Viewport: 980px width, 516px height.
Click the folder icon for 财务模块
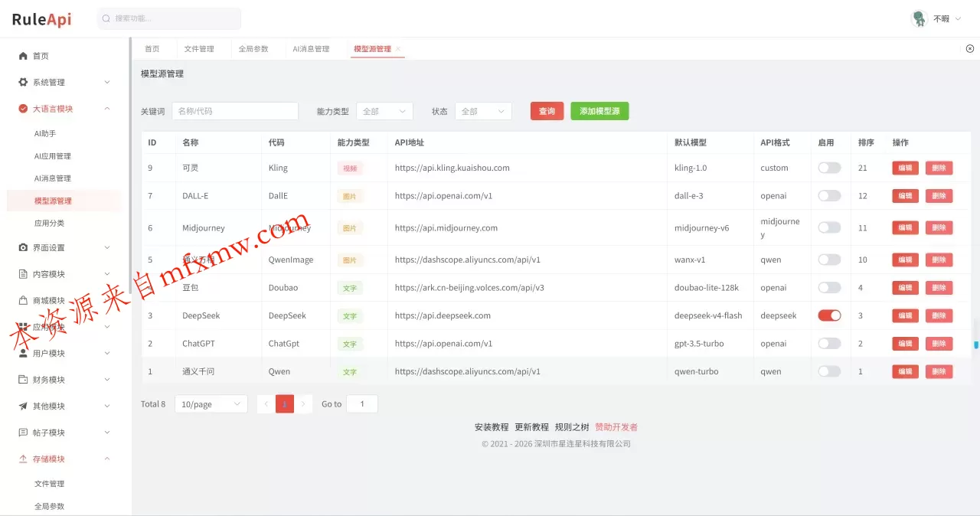pos(23,380)
